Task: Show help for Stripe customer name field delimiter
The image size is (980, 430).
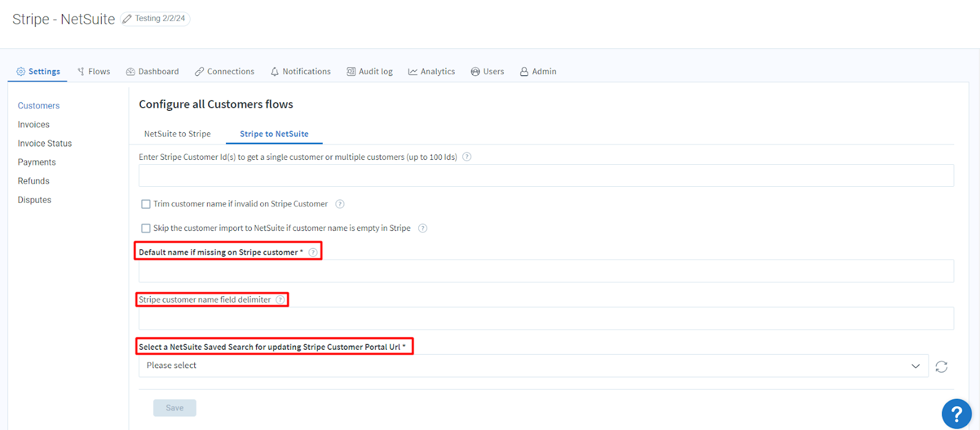Action: [x=280, y=300]
